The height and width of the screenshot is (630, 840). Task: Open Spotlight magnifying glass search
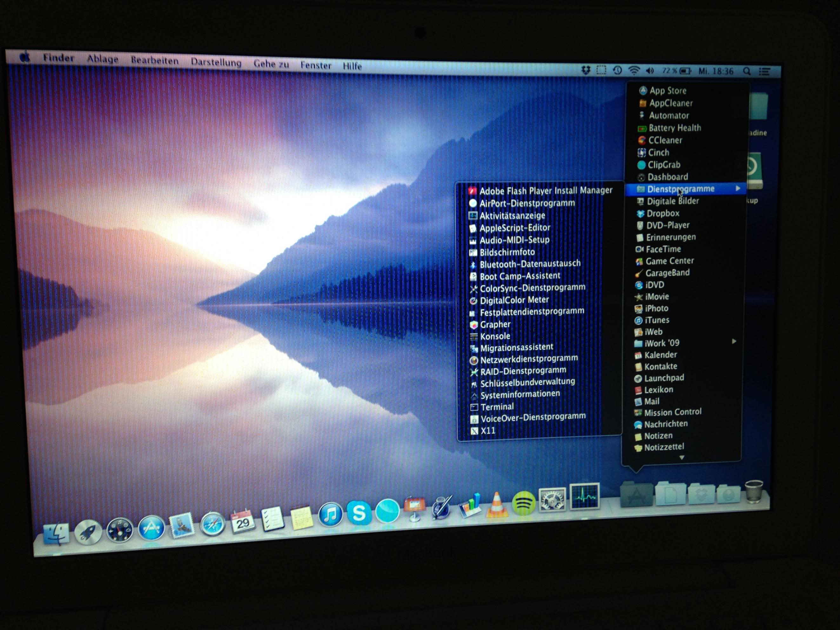point(747,71)
